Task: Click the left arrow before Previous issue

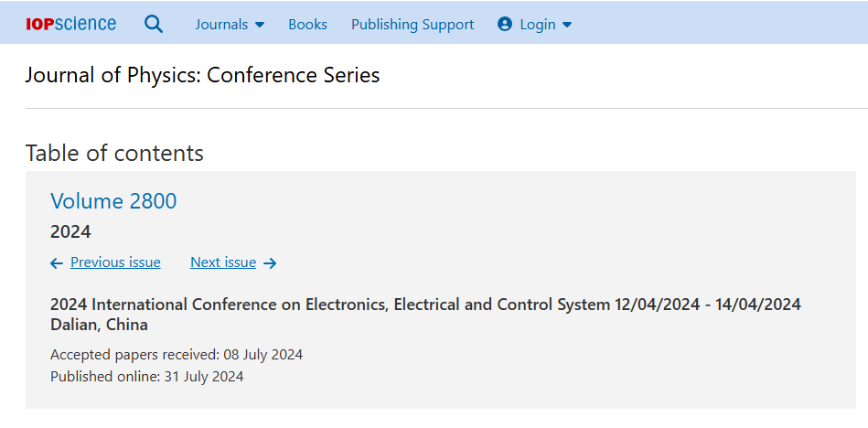Action: 57,263
